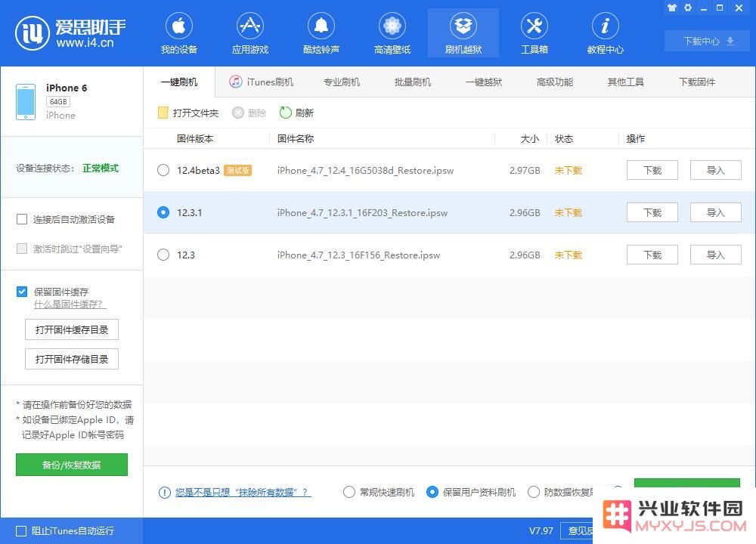
Task: Click the 固件名称 column header
Action: pyautogui.click(x=296, y=139)
